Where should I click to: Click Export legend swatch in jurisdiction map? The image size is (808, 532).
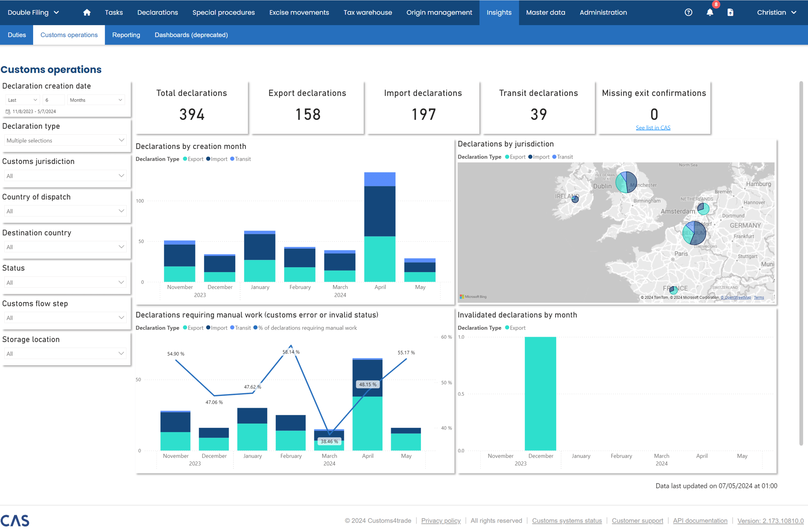(507, 157)
